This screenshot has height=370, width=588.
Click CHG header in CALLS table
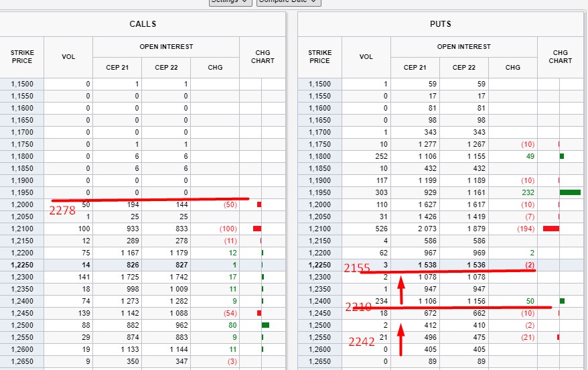point(215,68)
